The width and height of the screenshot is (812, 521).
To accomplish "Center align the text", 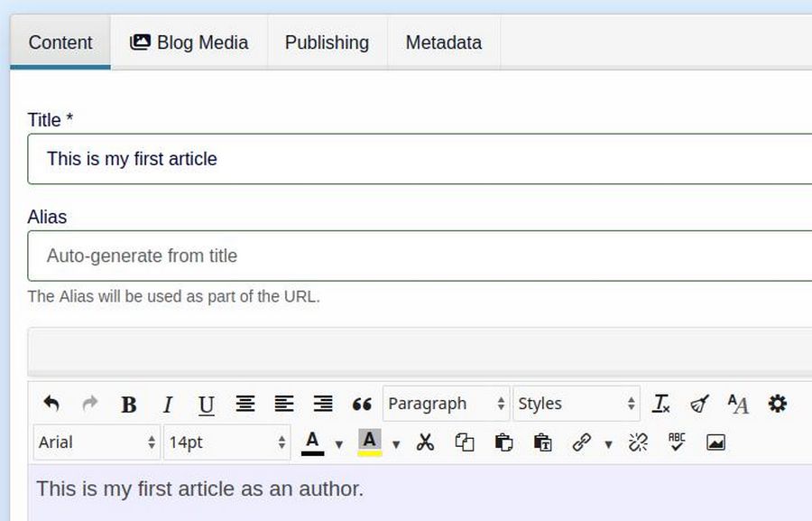I will tap(245, 404).
